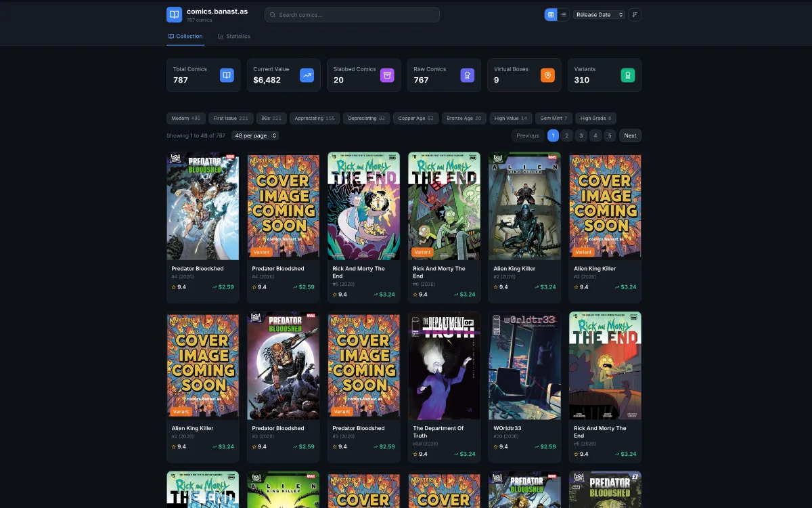Jump to page 3
812x508 pixels.
[581, 135]
